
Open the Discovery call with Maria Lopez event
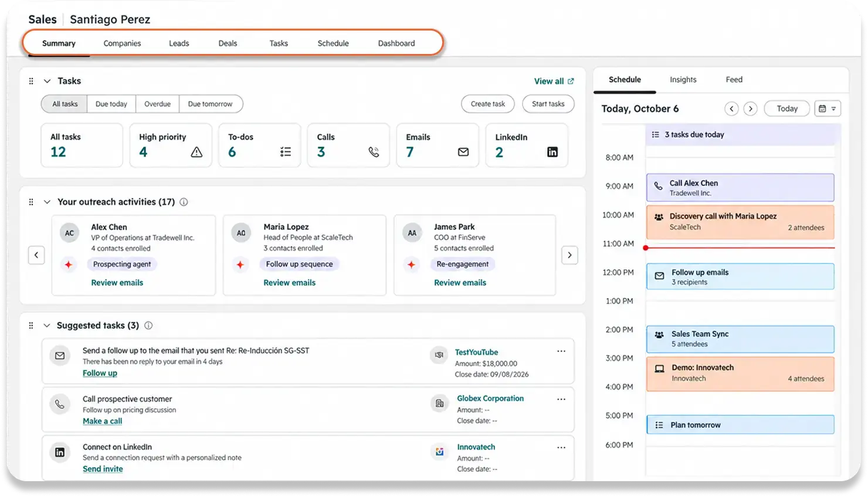click(740, 222)
